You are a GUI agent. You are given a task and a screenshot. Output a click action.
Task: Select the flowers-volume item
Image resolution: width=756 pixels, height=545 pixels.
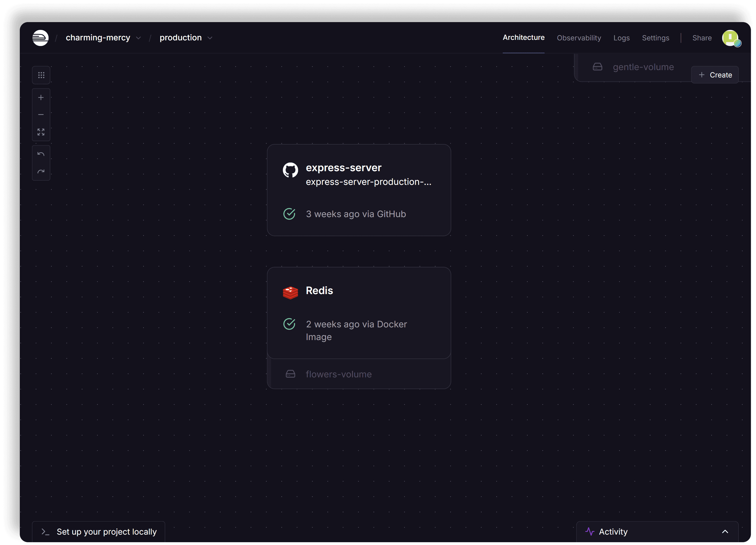click(x=338, y=374)
